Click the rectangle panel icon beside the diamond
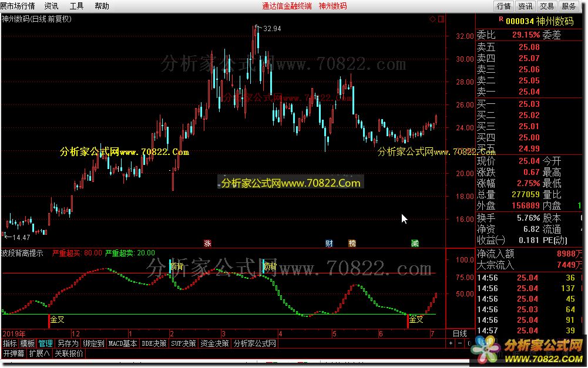Viewport: 588px width, 368px height. coord(441,19)
